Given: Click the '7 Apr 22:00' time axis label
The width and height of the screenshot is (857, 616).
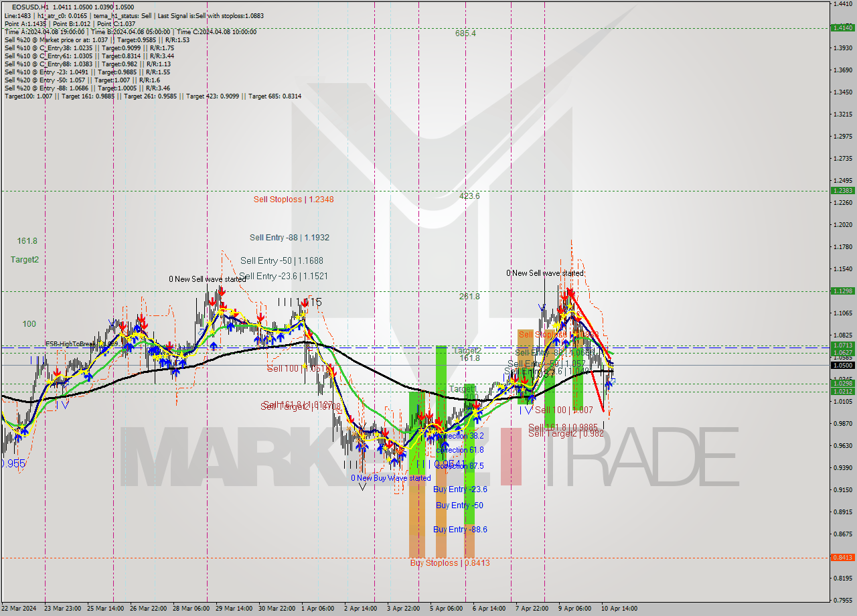Looking at the screenshot, I should (x=530, y=609).
